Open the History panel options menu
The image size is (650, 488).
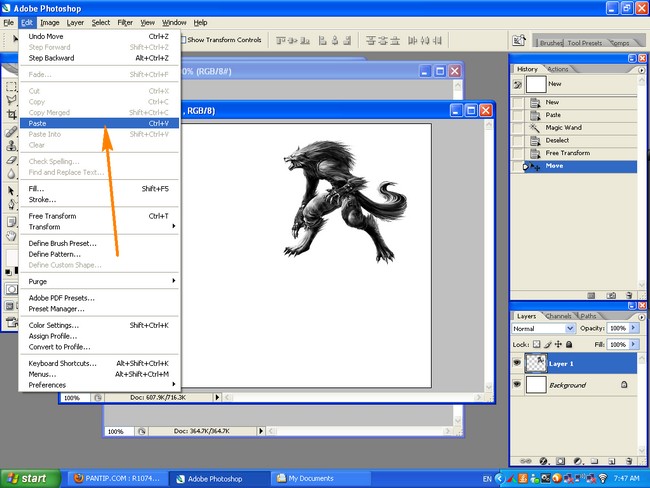642,70
